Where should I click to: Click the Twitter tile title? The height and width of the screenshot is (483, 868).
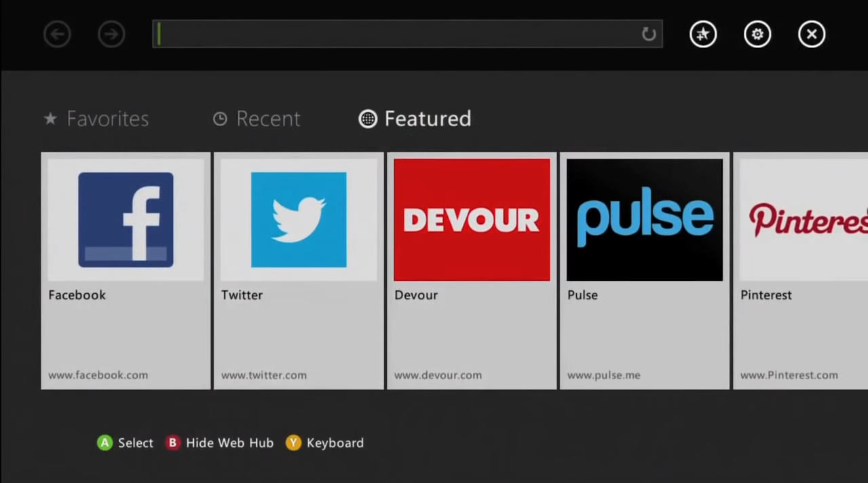point(242,295)
